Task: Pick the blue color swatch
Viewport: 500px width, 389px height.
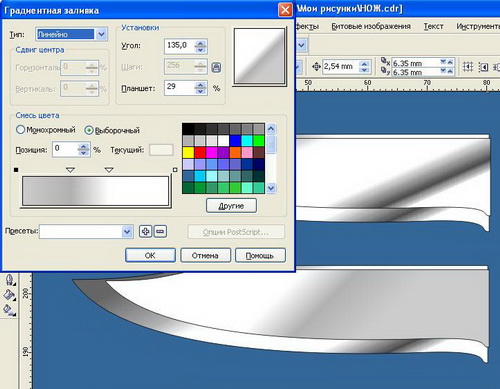Action: 235,141
